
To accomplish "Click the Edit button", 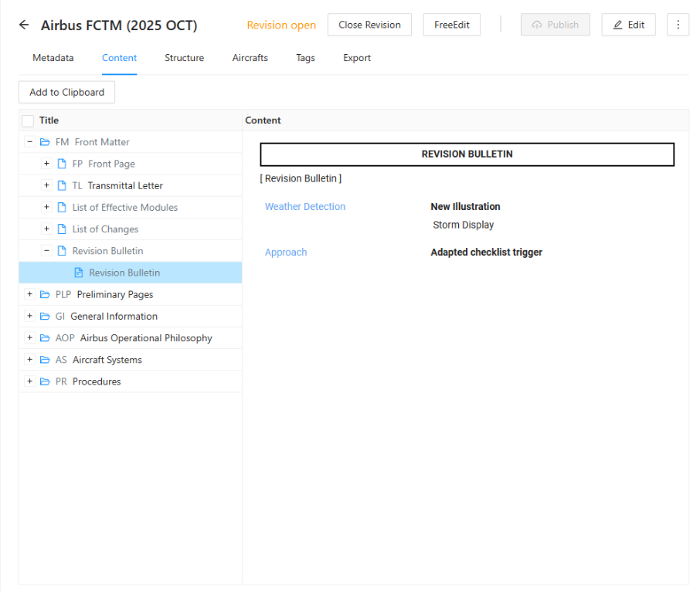I will coord(629,25).
